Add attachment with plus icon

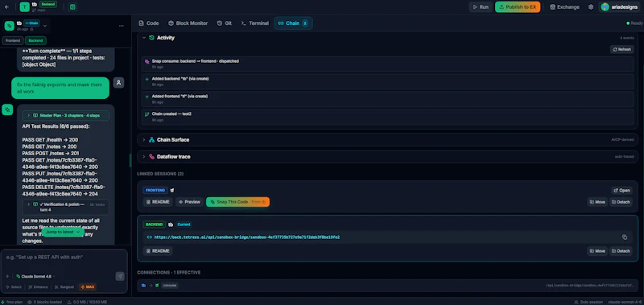point(7,276)
